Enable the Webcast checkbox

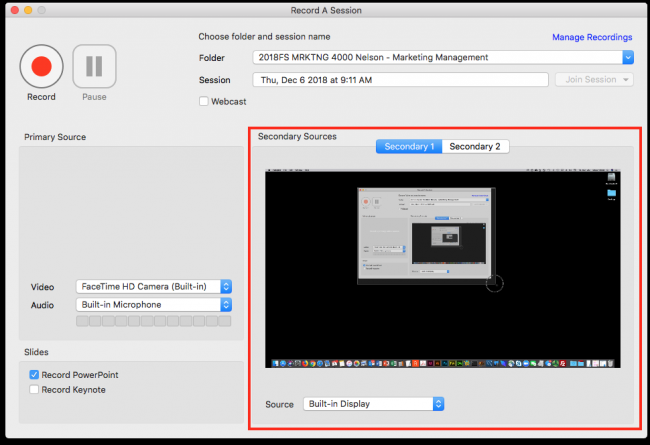pyautogui.click(x=205, y=101)
